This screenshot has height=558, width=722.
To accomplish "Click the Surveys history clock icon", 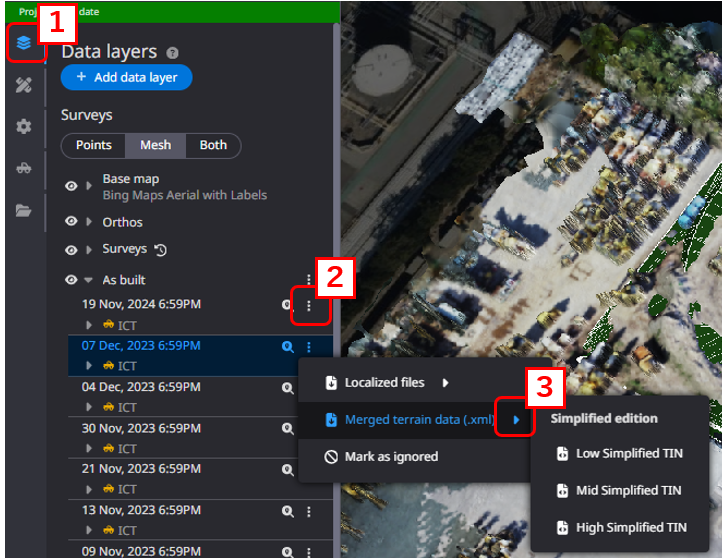I will point(160,250).
